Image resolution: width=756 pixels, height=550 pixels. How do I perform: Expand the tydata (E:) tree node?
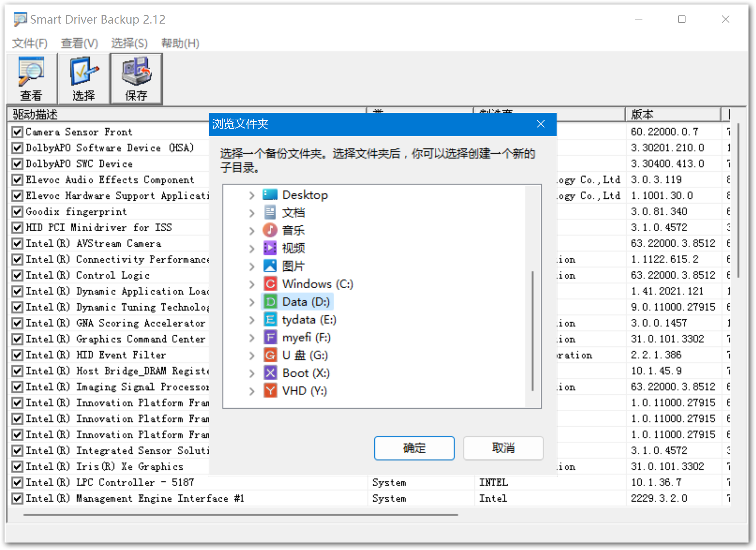click(252, 320)
